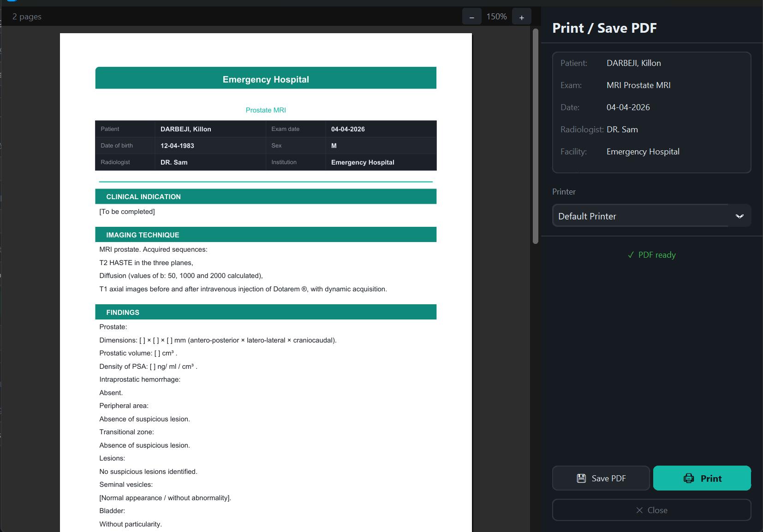This screenshot has height=532, width=763.
Task: Click the document preview page
Action: click(x=266, y=277)
